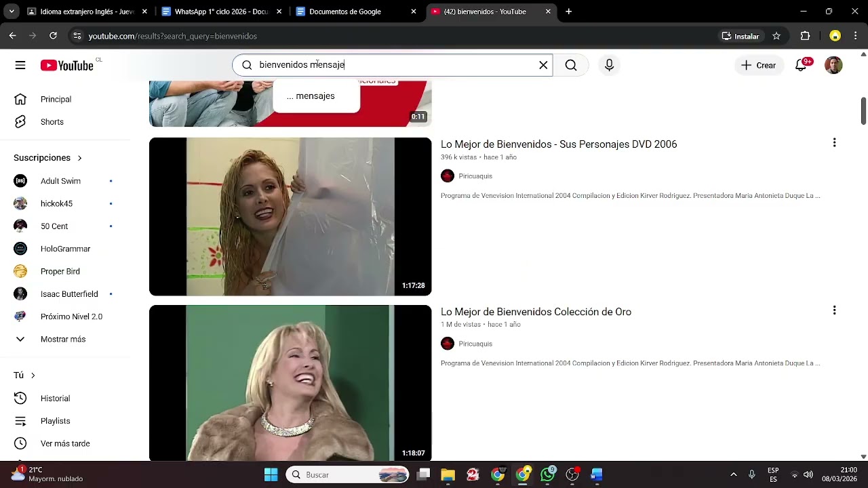Open the tab search dropdown

pyautogui.click(x=12, y=12)
